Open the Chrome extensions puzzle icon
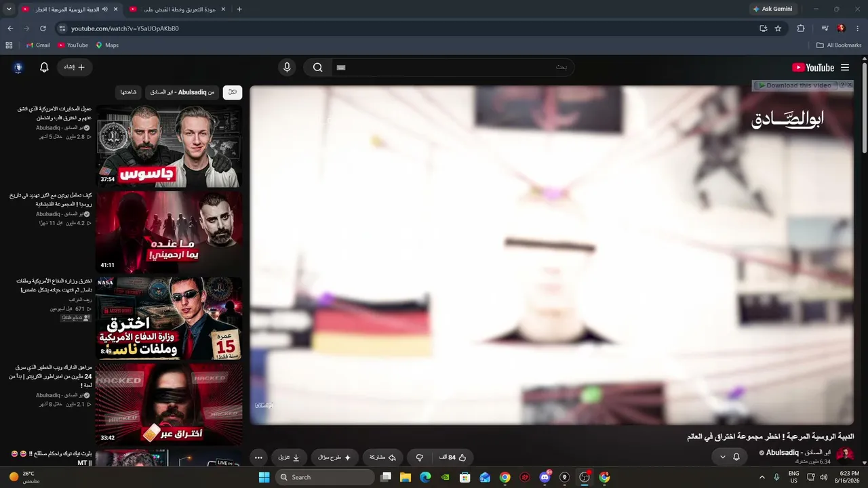 [x=801, y=28]
